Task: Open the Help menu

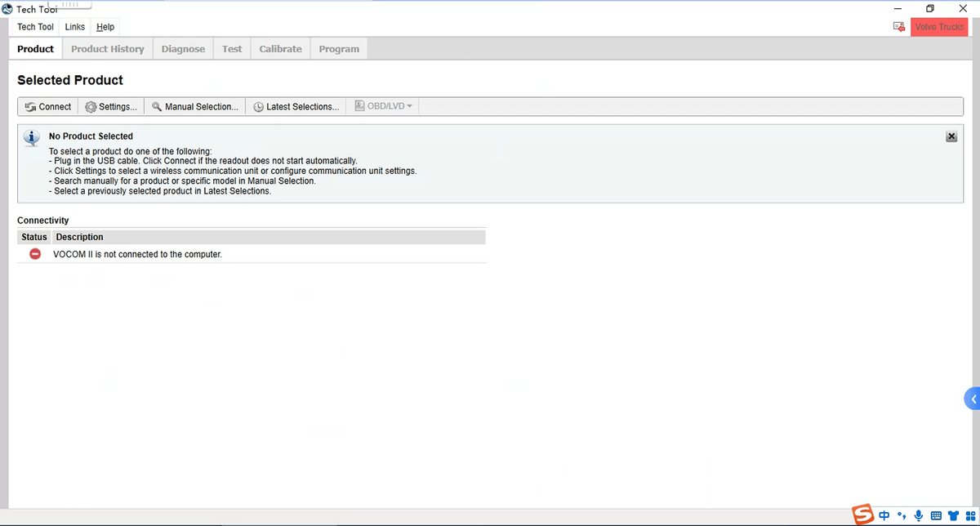Action: pyautogui.click(x=105, y=27)
